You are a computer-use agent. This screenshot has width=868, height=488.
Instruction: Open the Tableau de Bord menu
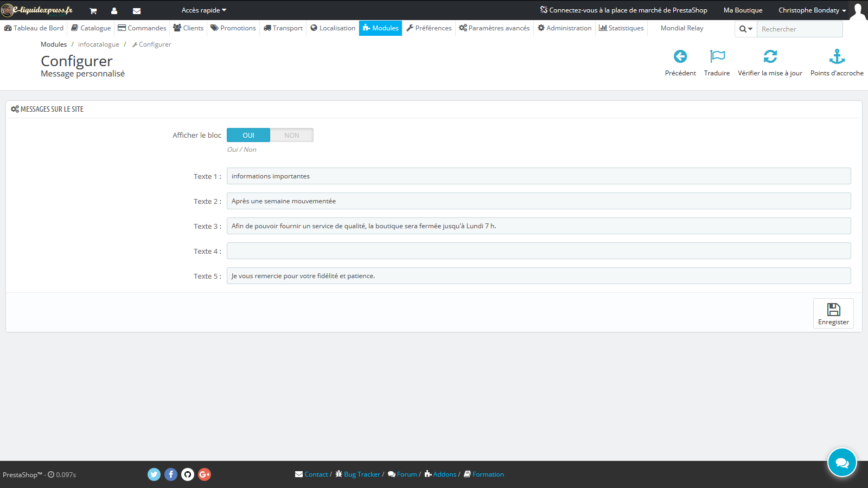(34, 28)
